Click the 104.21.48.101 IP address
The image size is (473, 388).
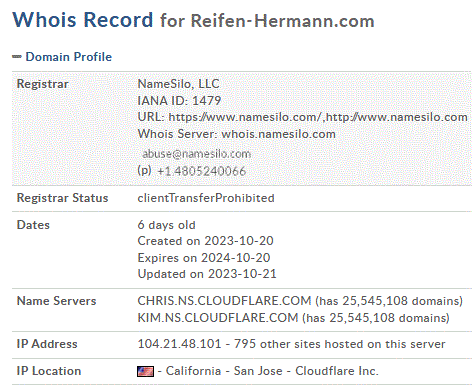click(179, 344)
